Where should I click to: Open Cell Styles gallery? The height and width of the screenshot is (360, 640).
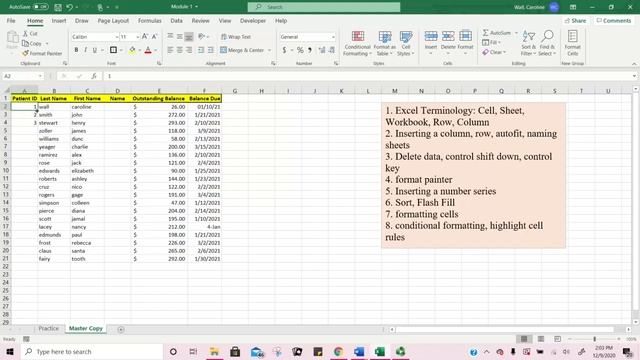click(405, 43)
